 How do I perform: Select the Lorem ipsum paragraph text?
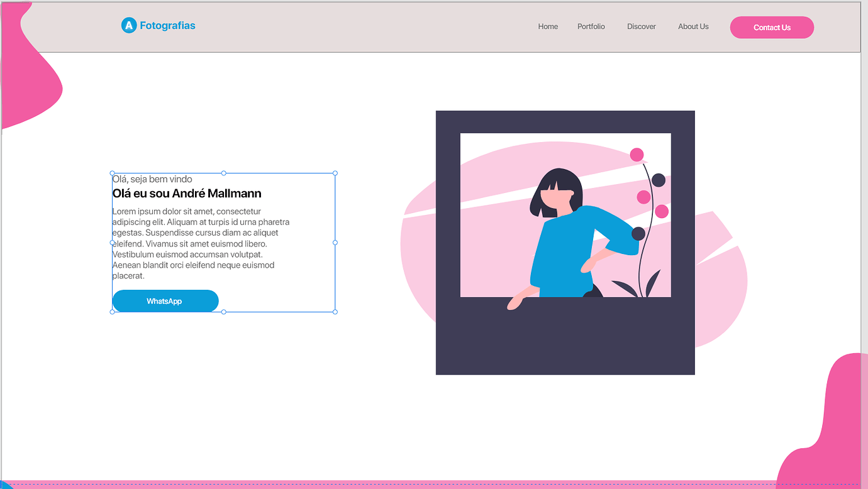[201, 243]
